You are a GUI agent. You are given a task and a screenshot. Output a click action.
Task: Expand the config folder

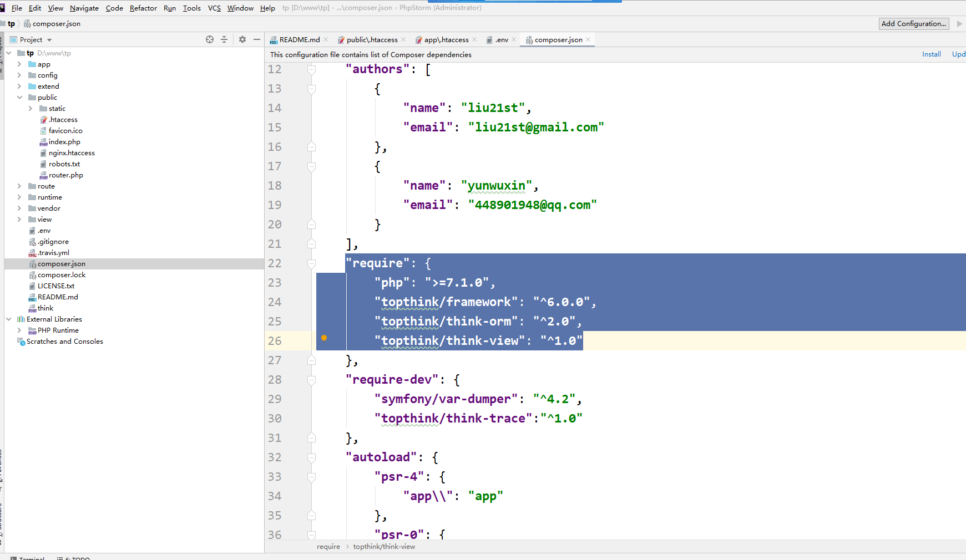19,75
